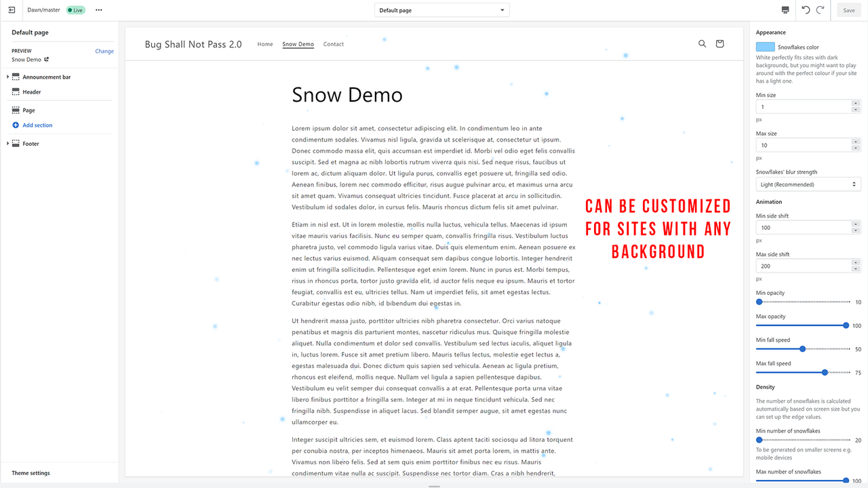Click the Footer section icon
Screen dimensions: 868x488
pos(16,144)
